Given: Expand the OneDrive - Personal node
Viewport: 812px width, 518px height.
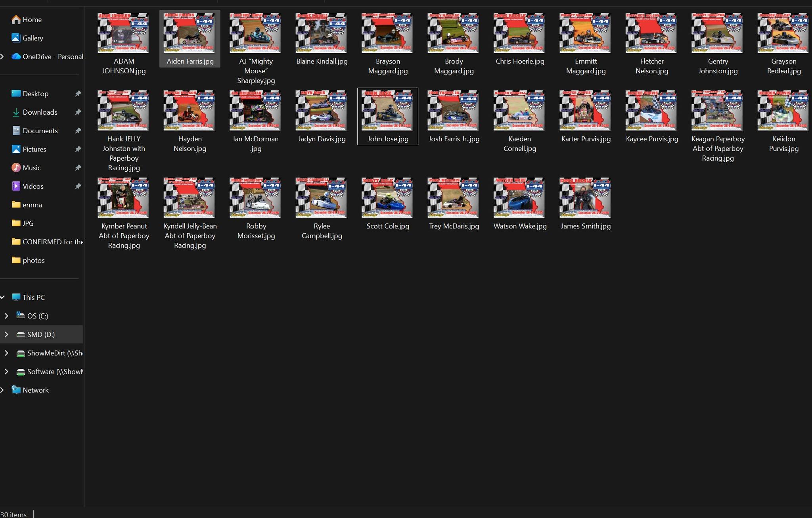Looking at the screenshot, I should (2, 57).
